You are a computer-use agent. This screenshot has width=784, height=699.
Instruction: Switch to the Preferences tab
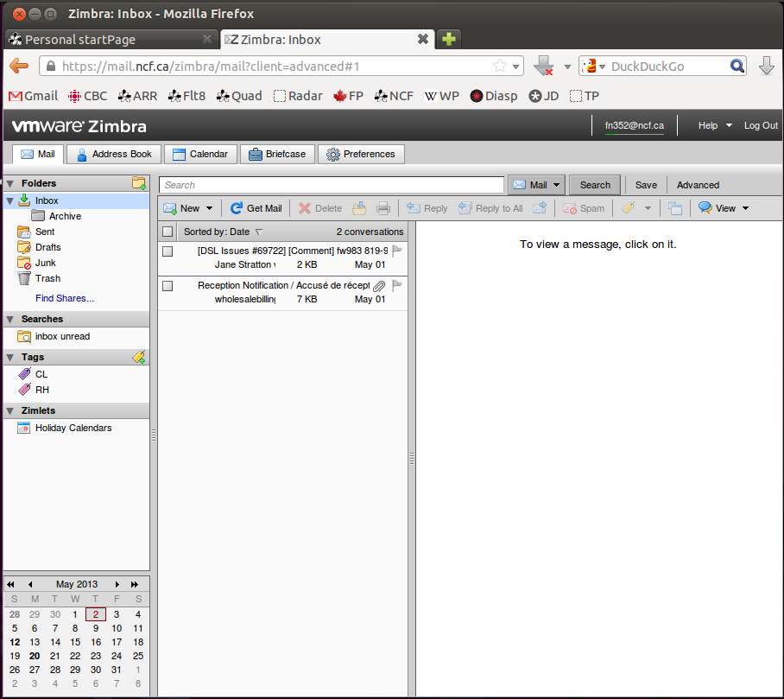(x=361, y=154)
